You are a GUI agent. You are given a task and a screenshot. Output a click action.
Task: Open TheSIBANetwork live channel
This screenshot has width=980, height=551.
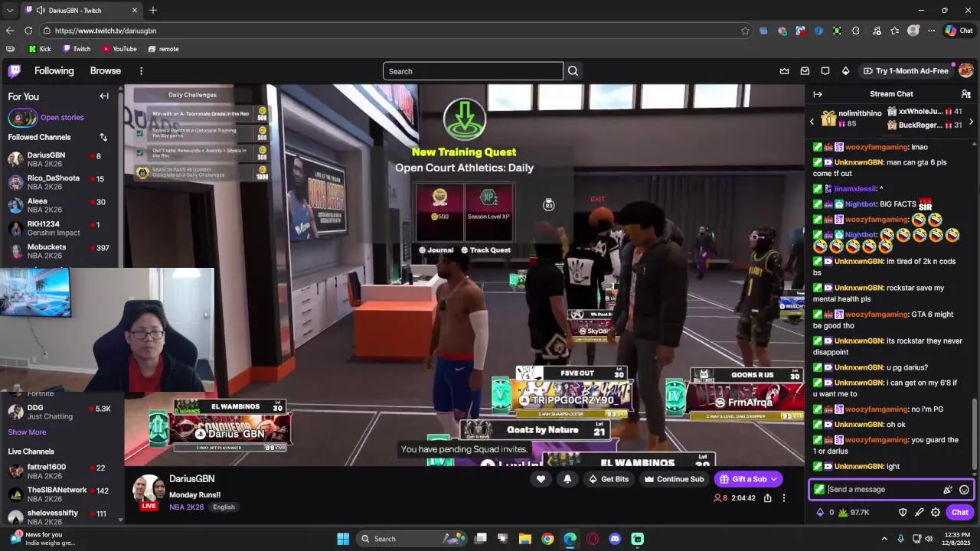click(60, 494)
